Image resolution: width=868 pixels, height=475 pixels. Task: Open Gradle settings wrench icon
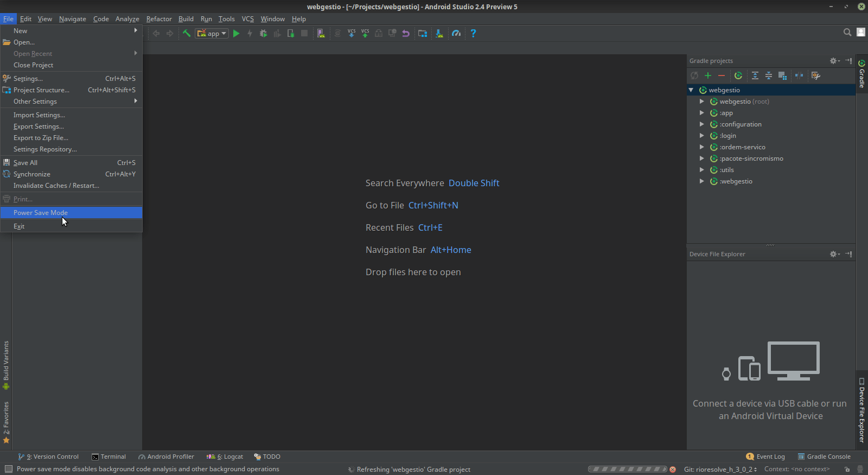tap(816, 75)
